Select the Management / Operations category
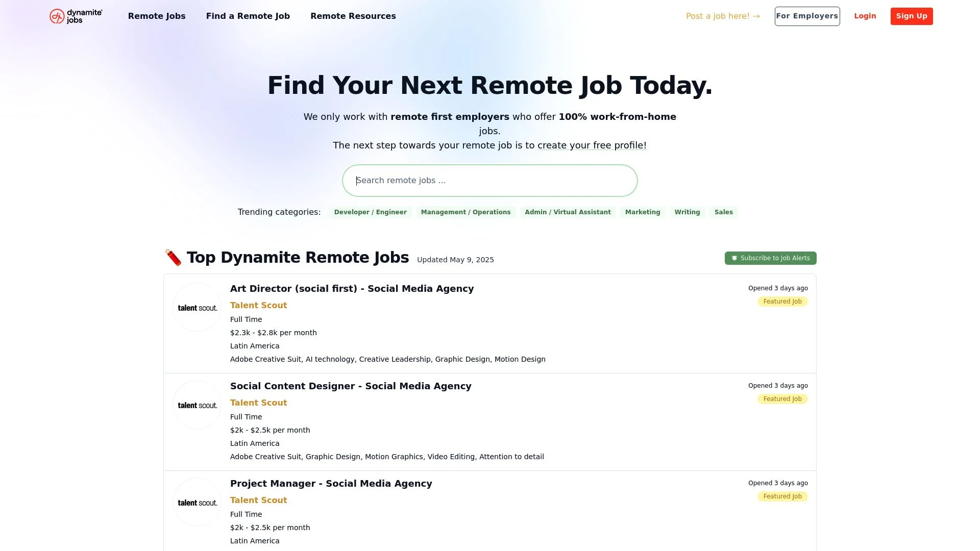980x551 pixels. click(x=465, y=212)
